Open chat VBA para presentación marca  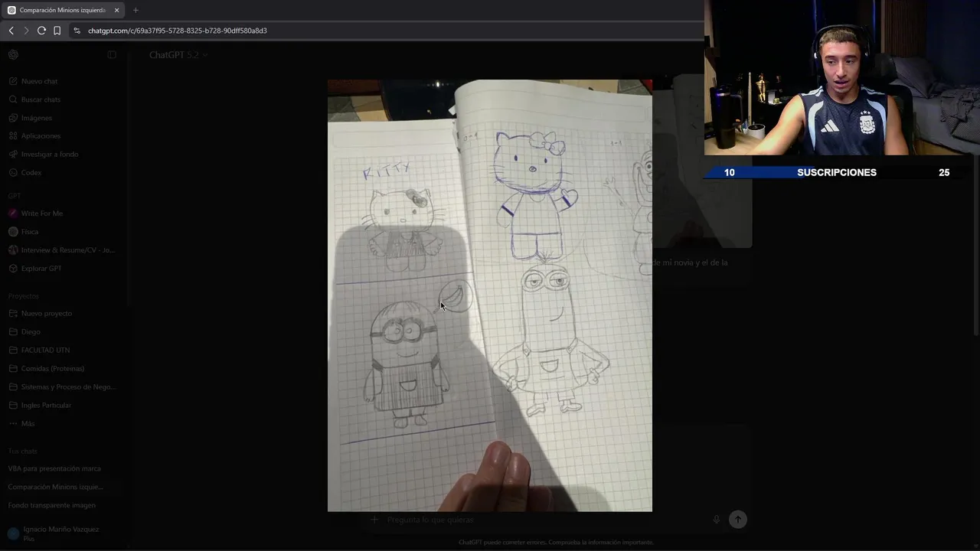tap(54, 468)
